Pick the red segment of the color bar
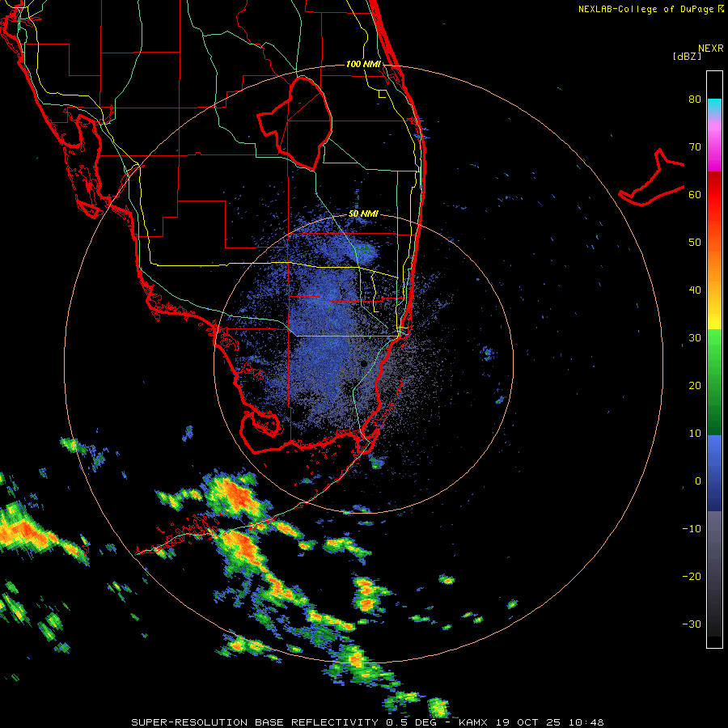 point(714,195)
